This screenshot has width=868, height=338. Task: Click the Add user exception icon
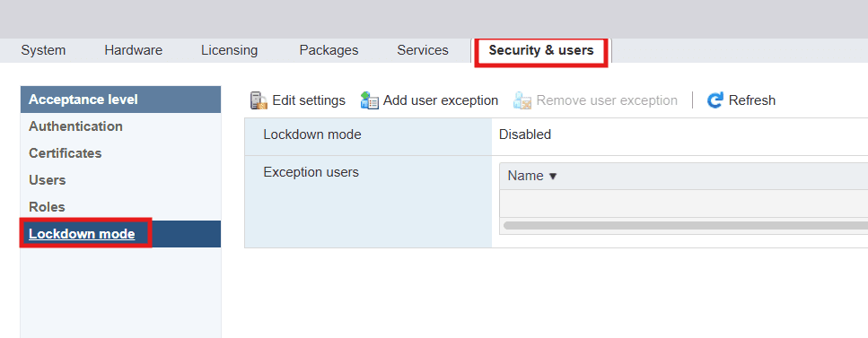click(369, 100)
